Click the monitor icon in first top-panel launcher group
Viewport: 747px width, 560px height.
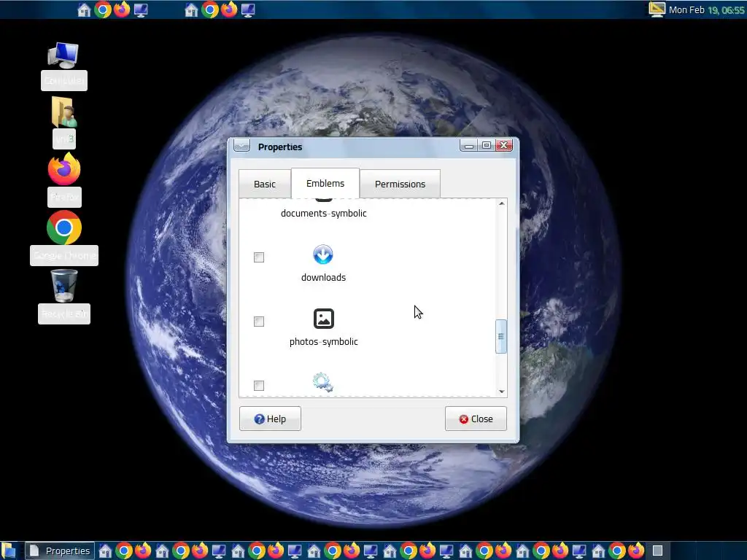(x=141, y=10)
